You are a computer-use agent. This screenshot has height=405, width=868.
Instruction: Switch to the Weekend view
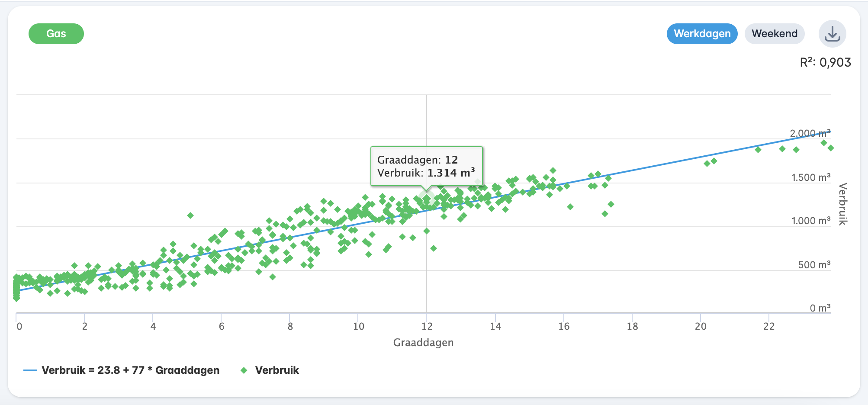pos(774,33)
